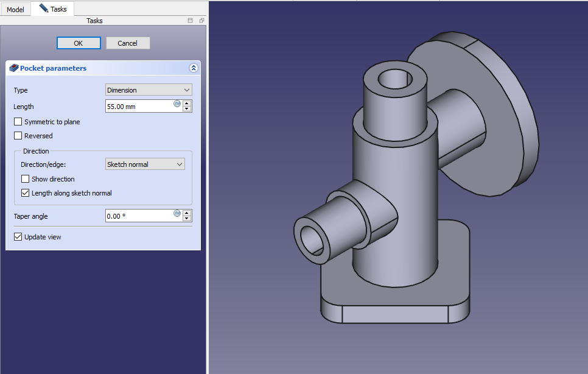
Task: Select the Tasks tab
Action: click(53, 9)
